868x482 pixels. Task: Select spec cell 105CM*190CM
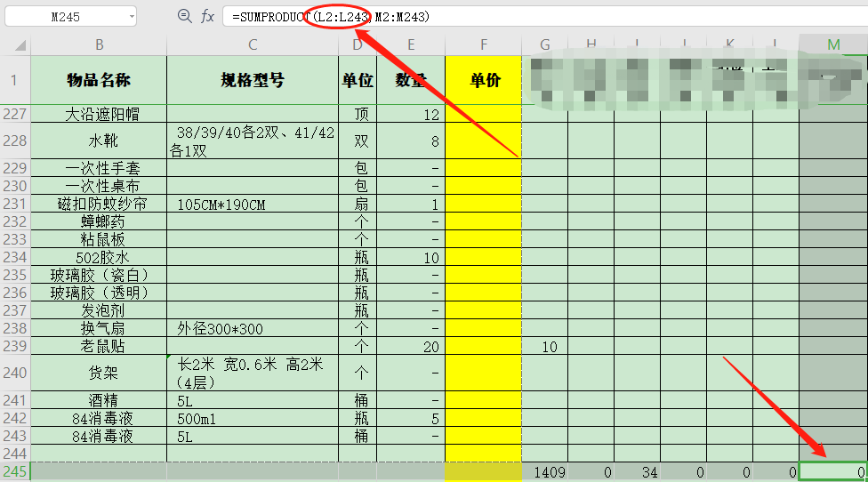point(253,204)
